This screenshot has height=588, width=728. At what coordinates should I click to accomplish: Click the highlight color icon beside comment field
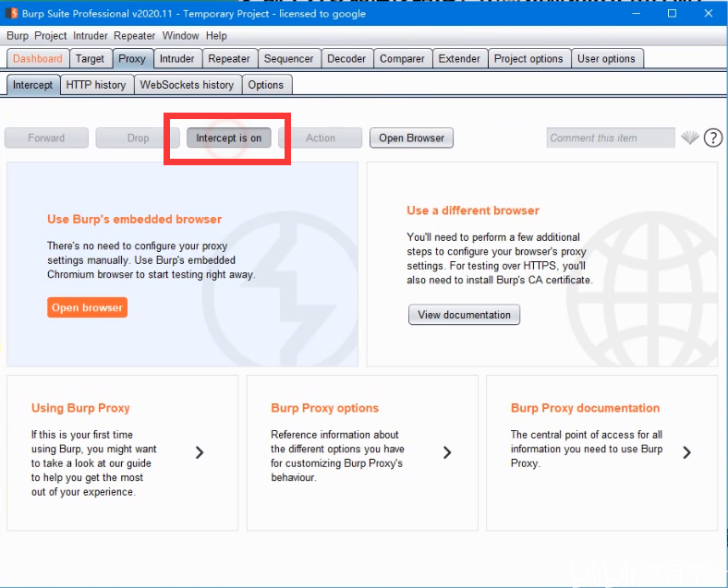(690, 138)
